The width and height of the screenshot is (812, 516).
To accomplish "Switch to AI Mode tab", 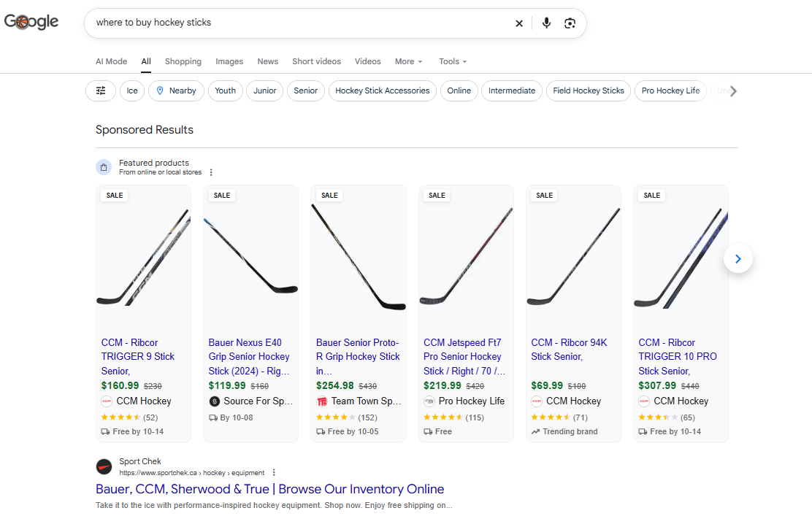I will 111,61.
